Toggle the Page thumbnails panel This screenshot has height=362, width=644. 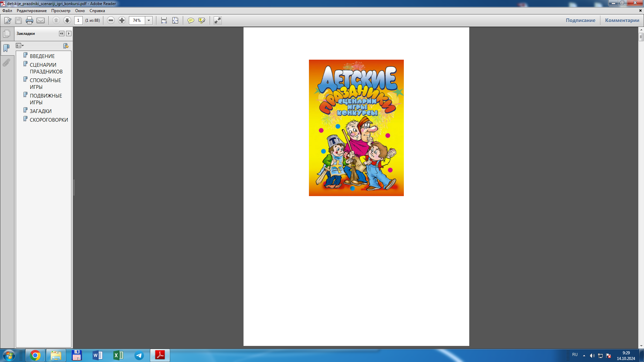[6, 34]
